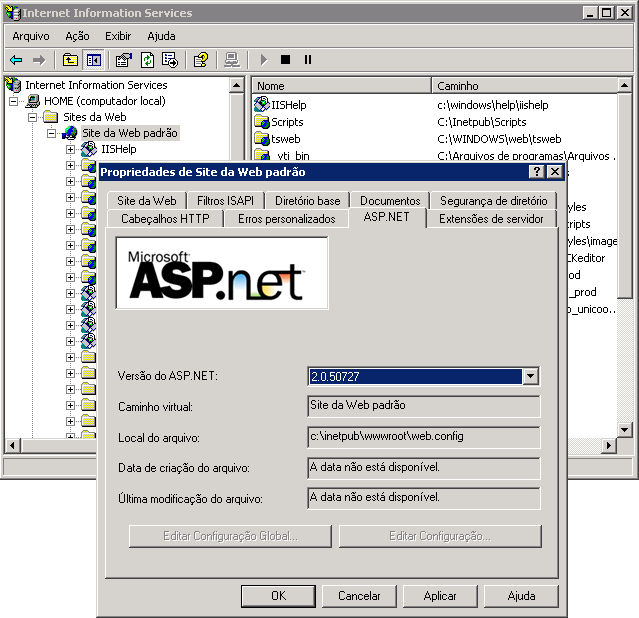Click the Ajuda button in dialog

[x=521, y=596]
